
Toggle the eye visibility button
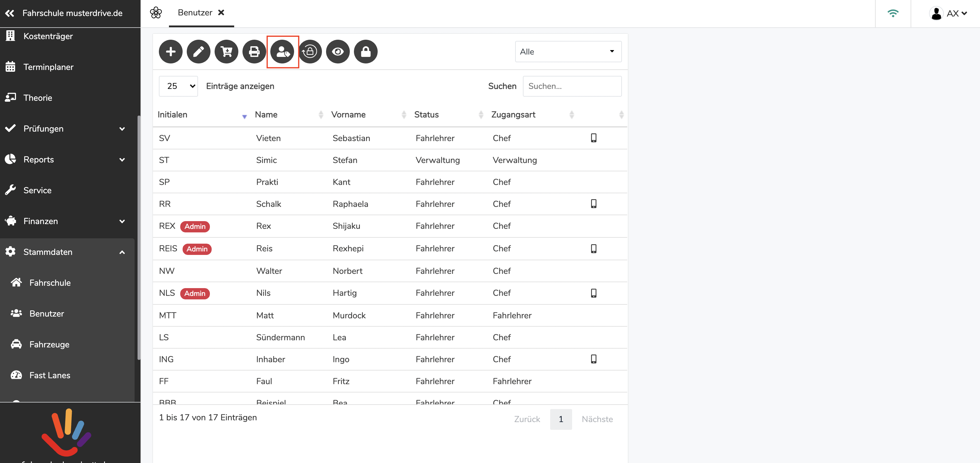338,51
